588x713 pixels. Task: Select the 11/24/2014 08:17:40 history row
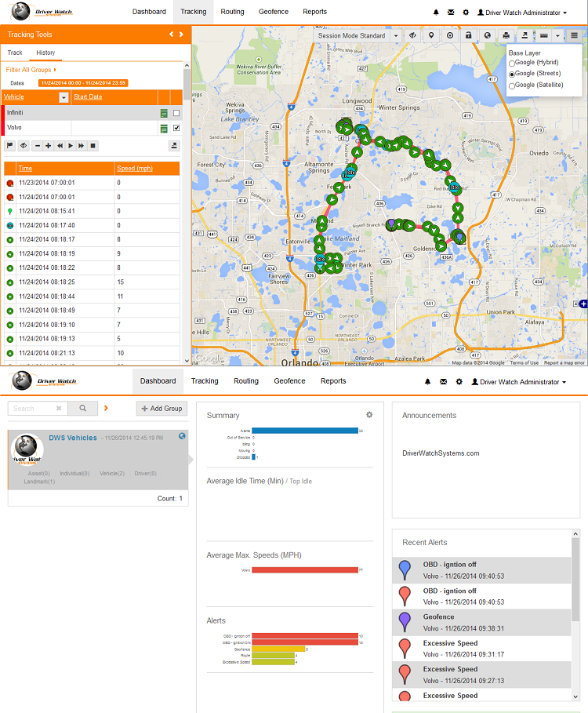92,225
